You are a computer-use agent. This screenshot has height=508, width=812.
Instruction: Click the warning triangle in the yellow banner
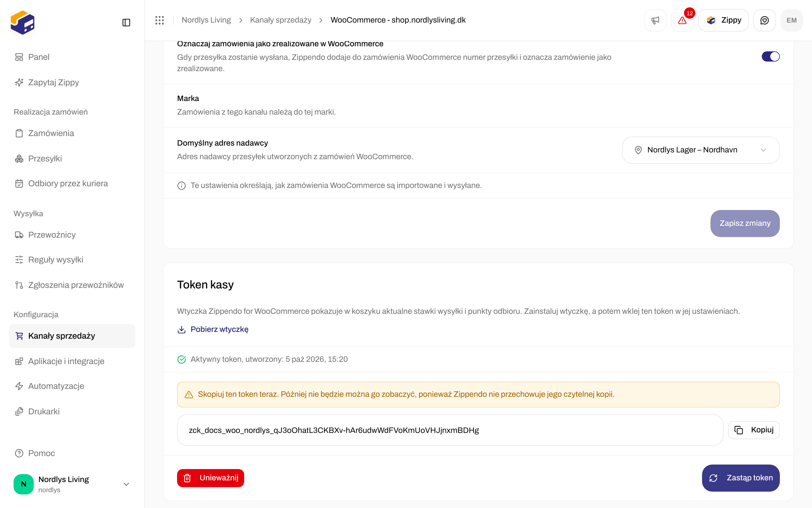click(189, 395)
